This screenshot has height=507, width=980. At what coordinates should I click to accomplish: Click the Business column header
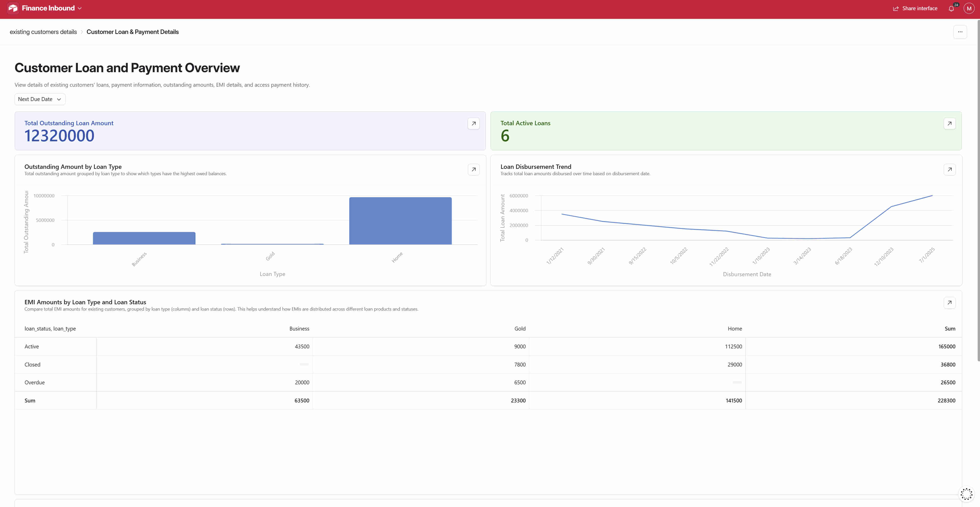299,329
